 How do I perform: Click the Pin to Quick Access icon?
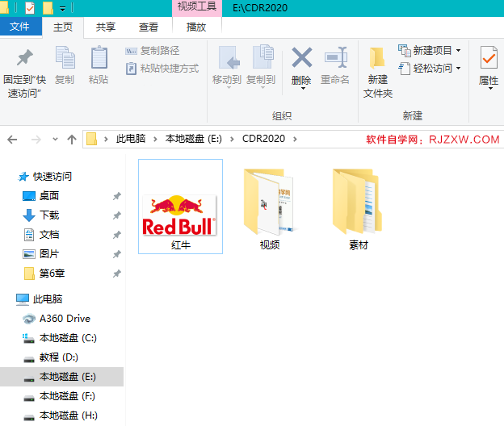[x=25, y=58]
